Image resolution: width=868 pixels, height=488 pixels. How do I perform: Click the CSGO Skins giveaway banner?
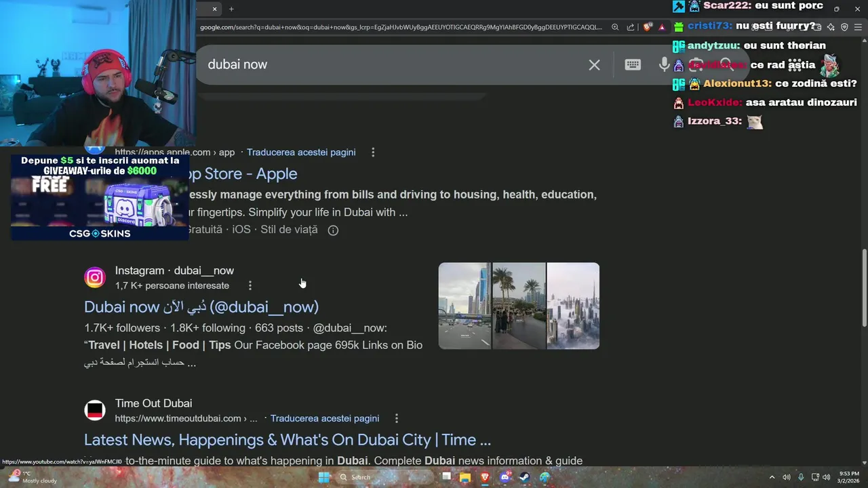click(x=100, y=197)
